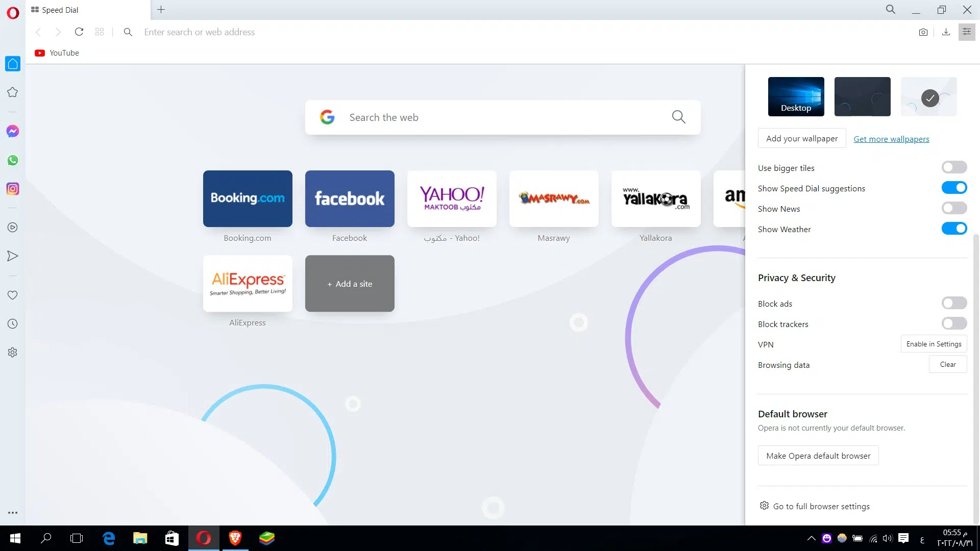Open Microsoft Store from taskbar

pos(172,538)
